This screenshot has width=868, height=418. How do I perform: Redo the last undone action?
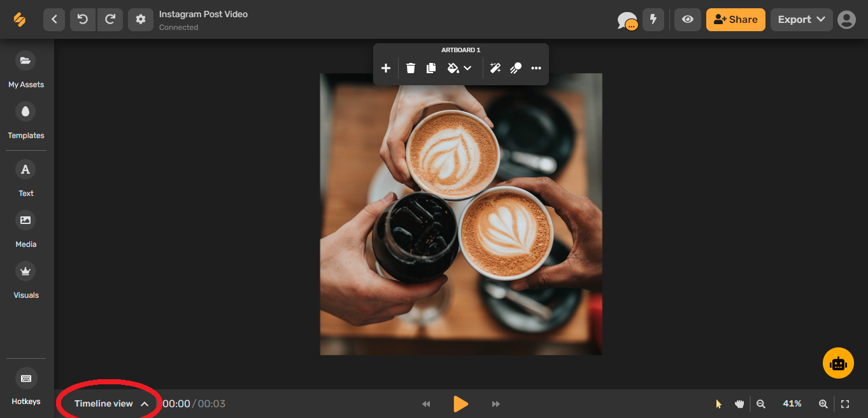(x=110, y=20)
